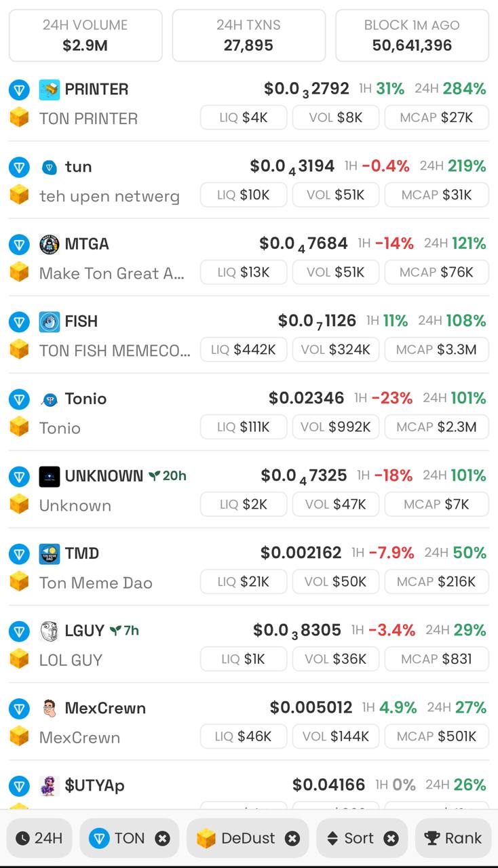Click the TMD Ton Meme Dao logo
The image size is (498, 868).
tap(50, 553)
